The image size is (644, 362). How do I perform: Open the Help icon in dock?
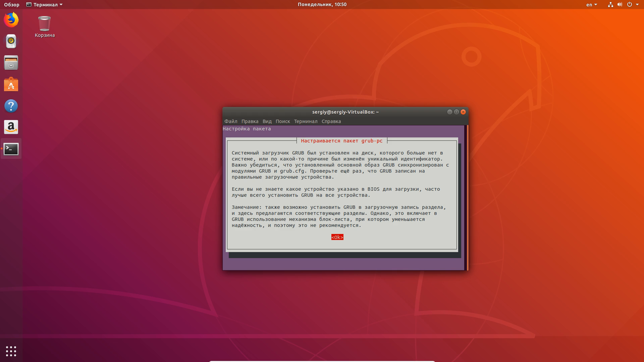tap(11, 106)
